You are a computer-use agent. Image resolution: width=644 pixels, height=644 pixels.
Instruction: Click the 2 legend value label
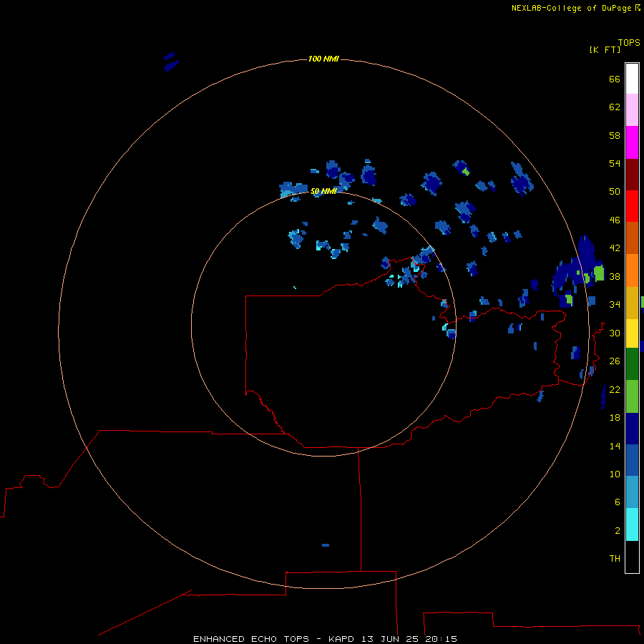coord(617,530)
